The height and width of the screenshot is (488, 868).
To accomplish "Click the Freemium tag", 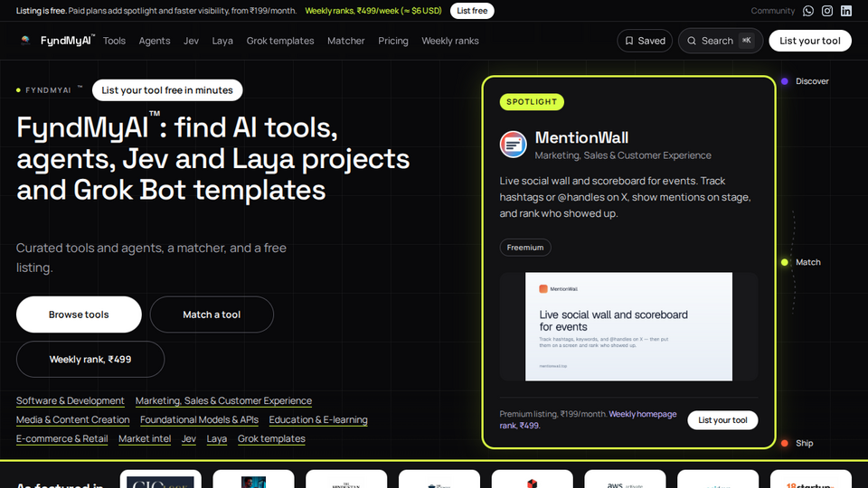I will 525,248.
